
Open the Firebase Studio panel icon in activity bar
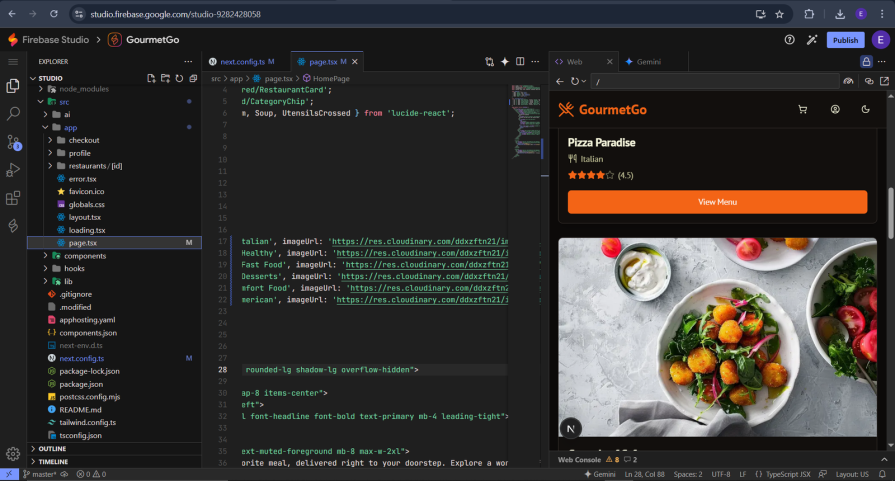point(13,226)
